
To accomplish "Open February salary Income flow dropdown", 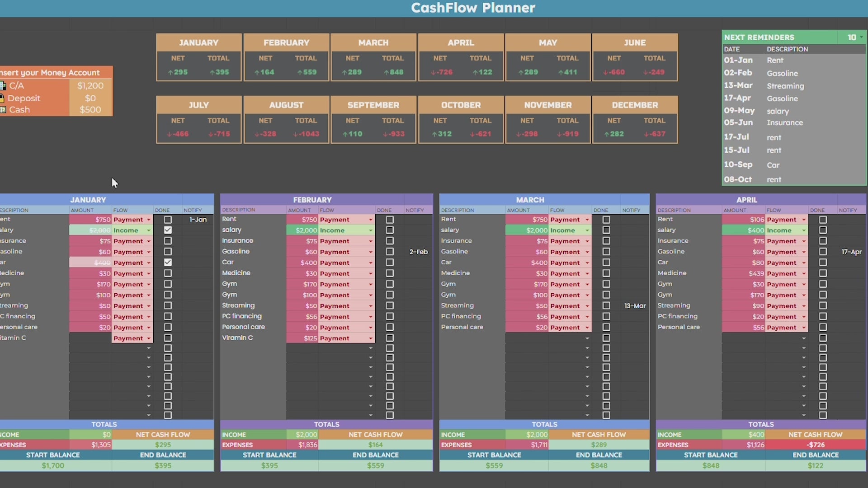I will (x=370, y=230).
